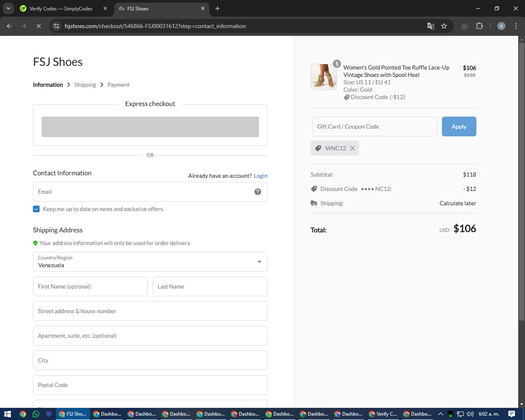Click the translate page icon

431,26
